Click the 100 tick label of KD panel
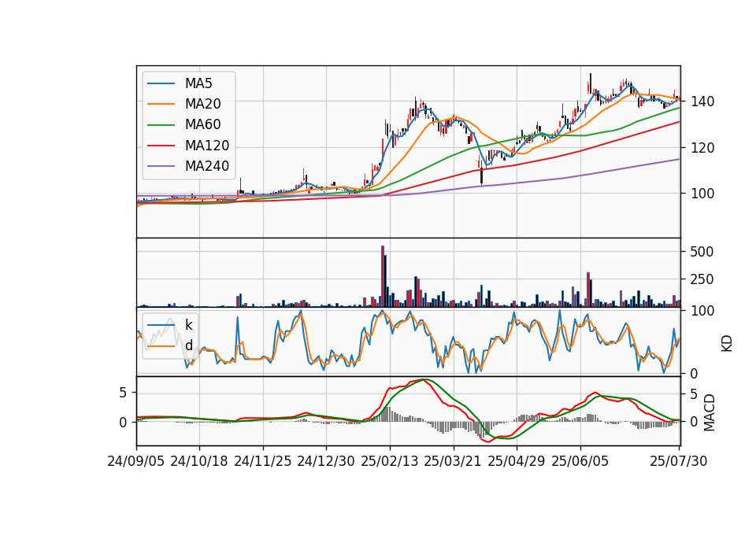756x543 pixels. click(702, 312)
